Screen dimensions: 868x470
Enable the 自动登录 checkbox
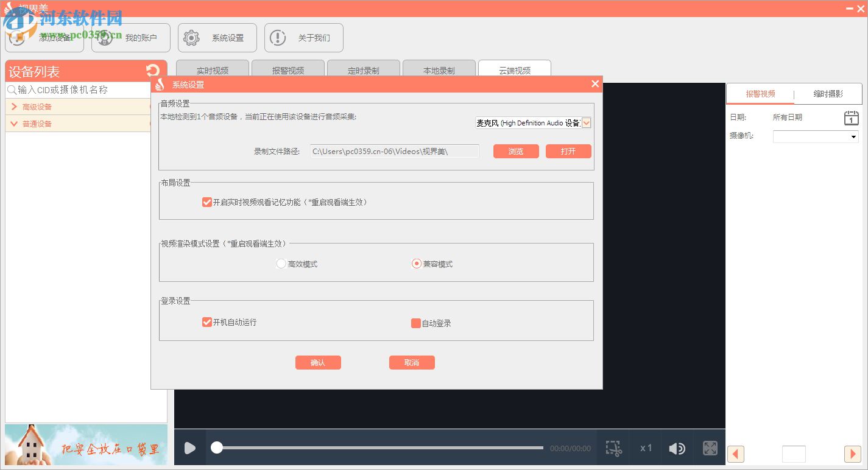tap(416, 323)
